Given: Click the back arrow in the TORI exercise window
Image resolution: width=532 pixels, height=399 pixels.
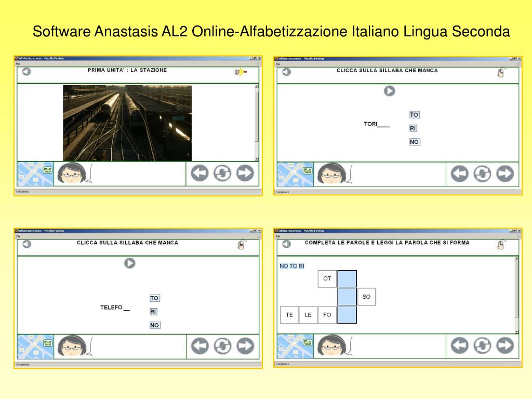Looking at the screenshot, I should pos(459,174).
